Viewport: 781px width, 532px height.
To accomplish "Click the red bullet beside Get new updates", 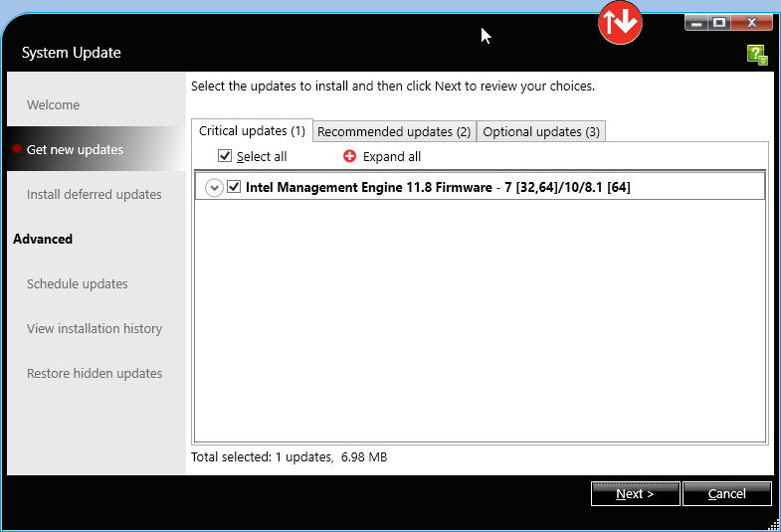I will tap(17, 150).
